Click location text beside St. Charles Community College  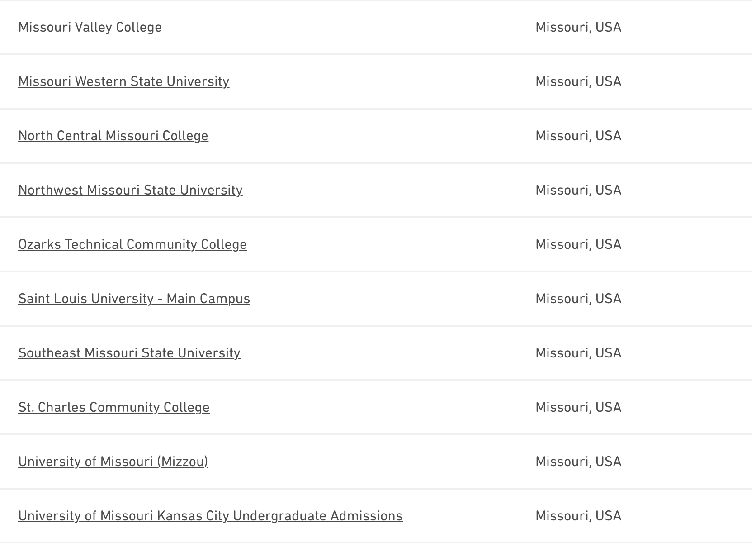pyautogui.click(x=578, y=407)
